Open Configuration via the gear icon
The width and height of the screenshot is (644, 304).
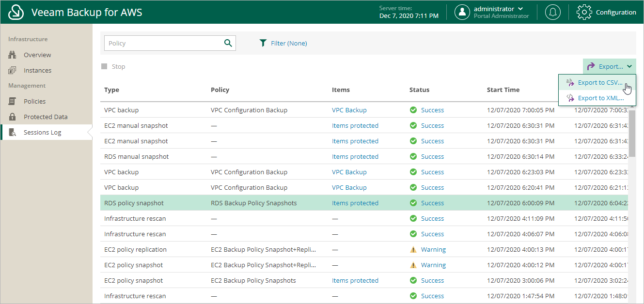[584, 12]
